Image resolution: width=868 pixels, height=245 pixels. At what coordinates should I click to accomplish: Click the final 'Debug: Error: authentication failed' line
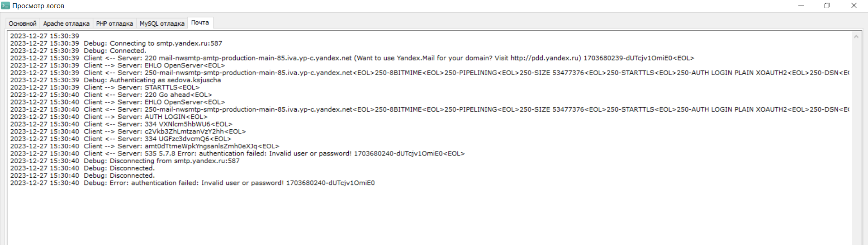click(x=242, y=183)
